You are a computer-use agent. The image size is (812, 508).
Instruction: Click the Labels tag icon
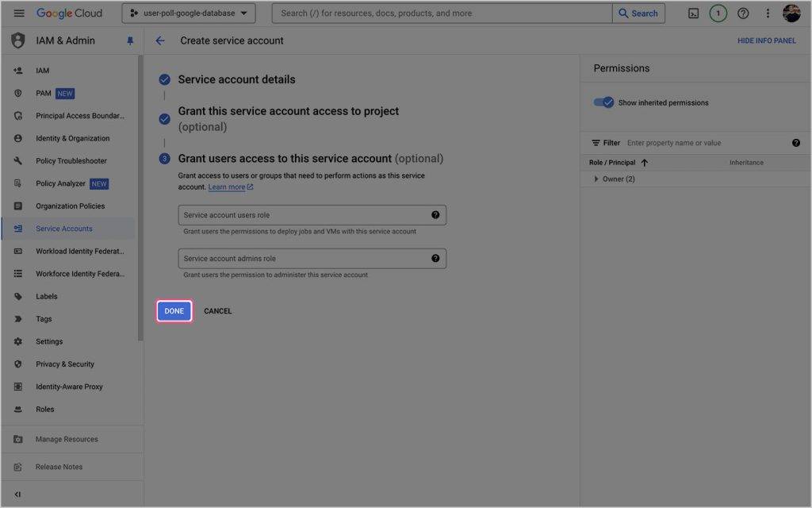[18, 297]
